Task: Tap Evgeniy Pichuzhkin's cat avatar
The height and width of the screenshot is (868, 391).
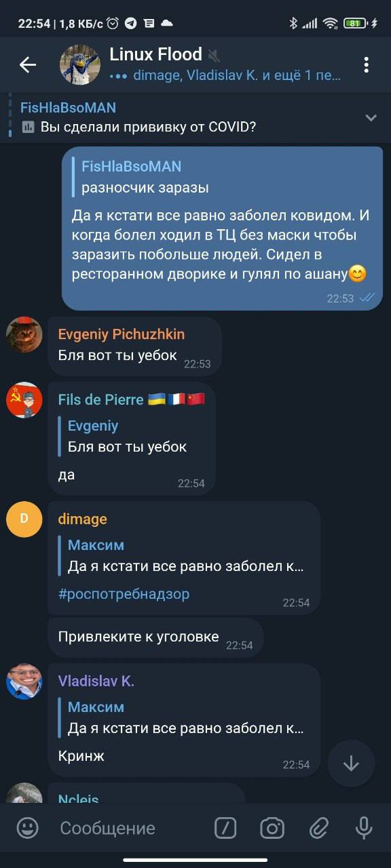Action: [x=24, y=334]
